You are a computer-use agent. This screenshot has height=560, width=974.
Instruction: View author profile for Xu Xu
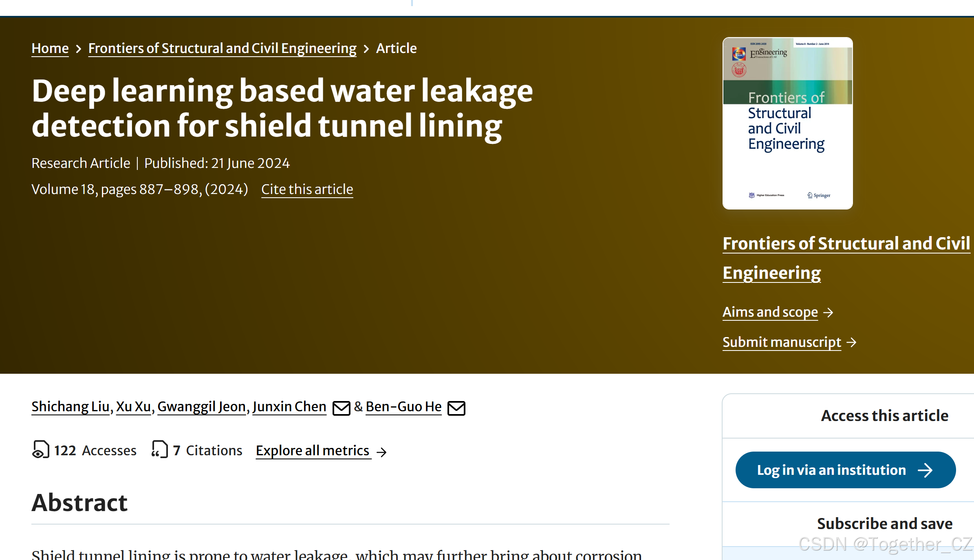[133, 406]
